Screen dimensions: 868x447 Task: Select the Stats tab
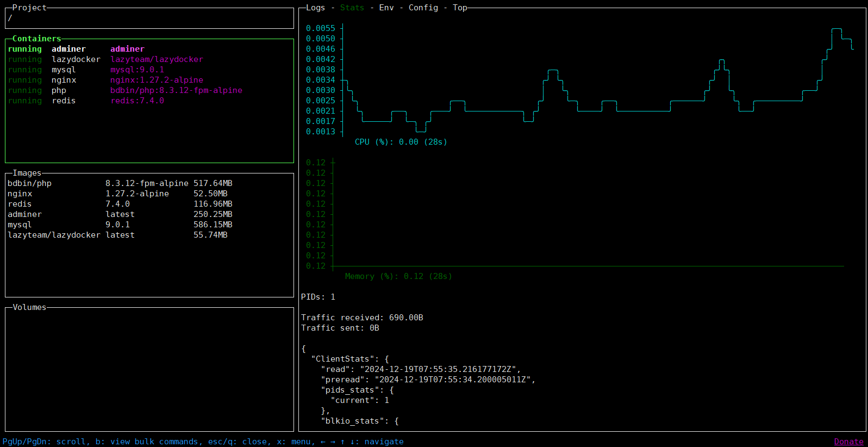click(x=352, y=8)
